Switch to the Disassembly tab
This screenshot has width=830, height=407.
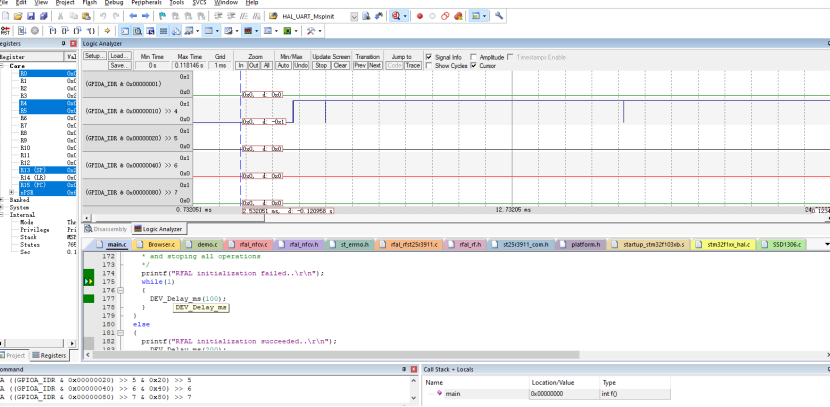(x=106, y=229)
